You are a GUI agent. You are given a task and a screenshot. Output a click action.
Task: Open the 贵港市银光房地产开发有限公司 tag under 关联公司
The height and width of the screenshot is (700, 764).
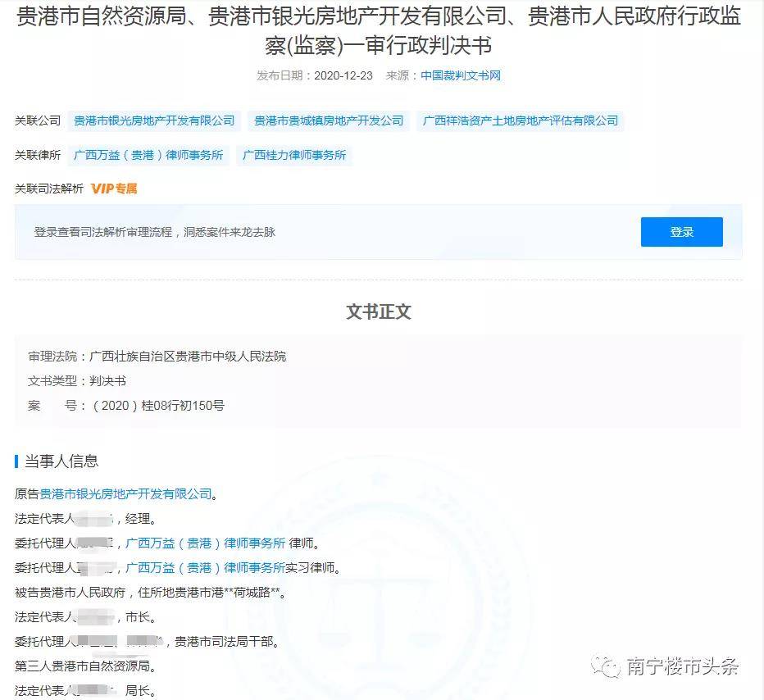tap(154, 120)
